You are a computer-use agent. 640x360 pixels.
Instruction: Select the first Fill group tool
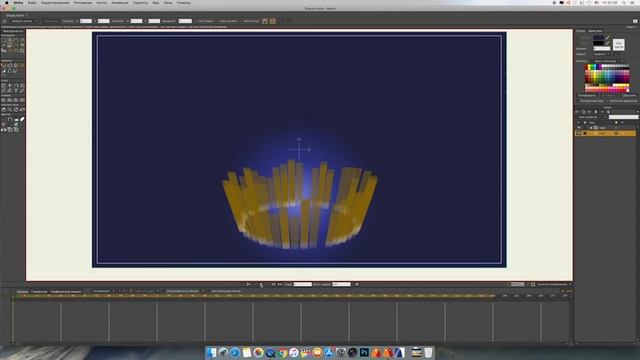(x=4, y=65)
